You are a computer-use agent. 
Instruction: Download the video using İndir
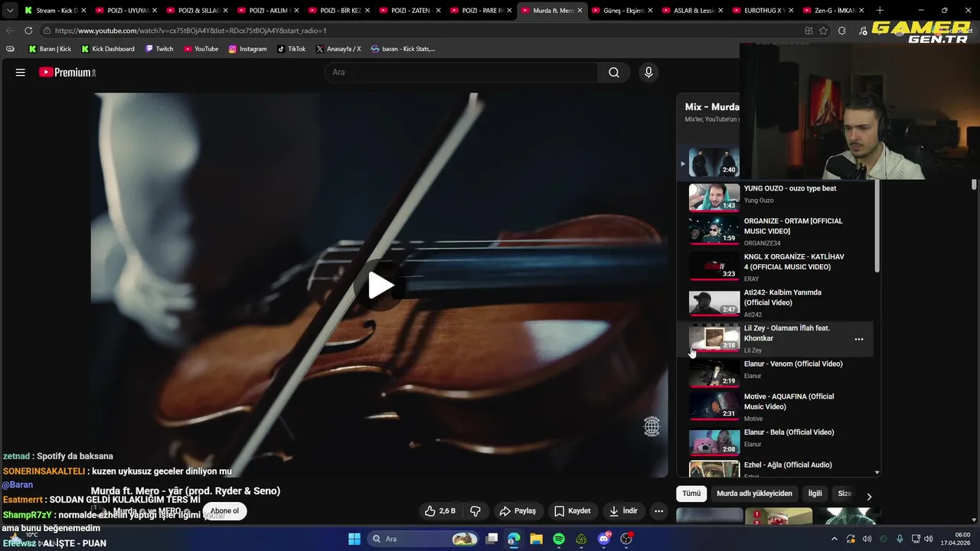[623, 511]
